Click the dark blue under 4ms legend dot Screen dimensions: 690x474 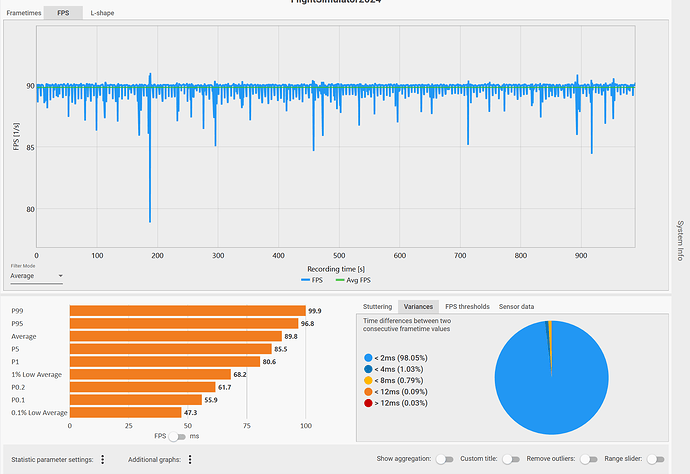(x=368, y=369)
